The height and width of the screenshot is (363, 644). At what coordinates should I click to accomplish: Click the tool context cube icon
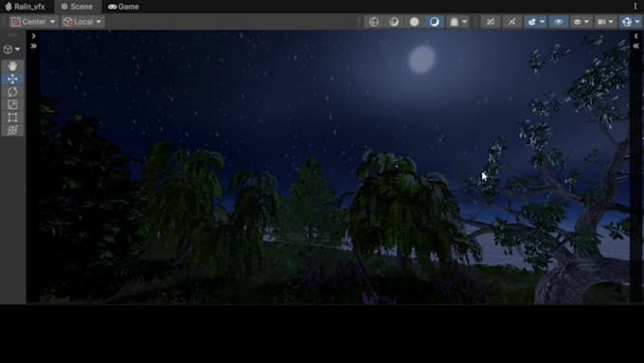8,49
